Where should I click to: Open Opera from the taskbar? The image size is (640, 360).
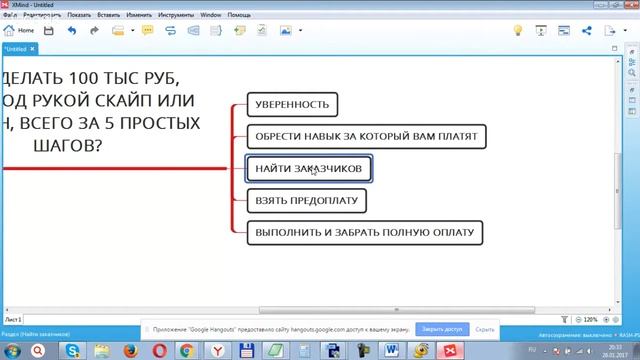[160, 351]
